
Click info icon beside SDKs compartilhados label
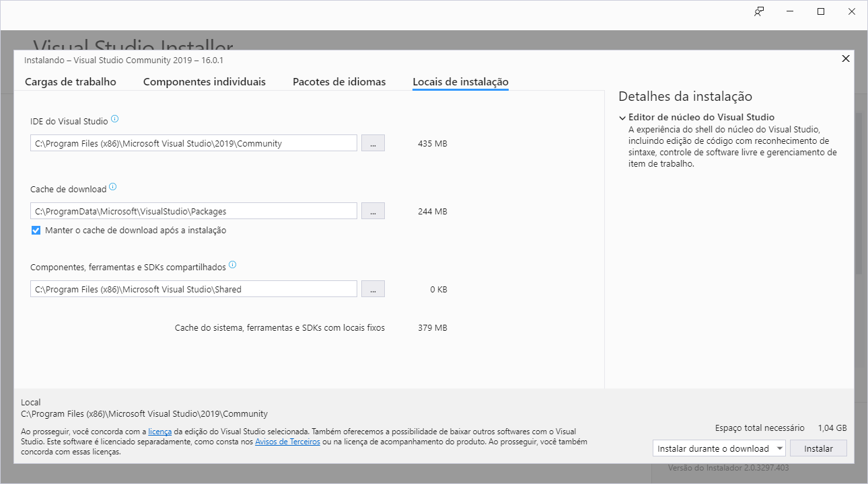[x=233, y=265]
